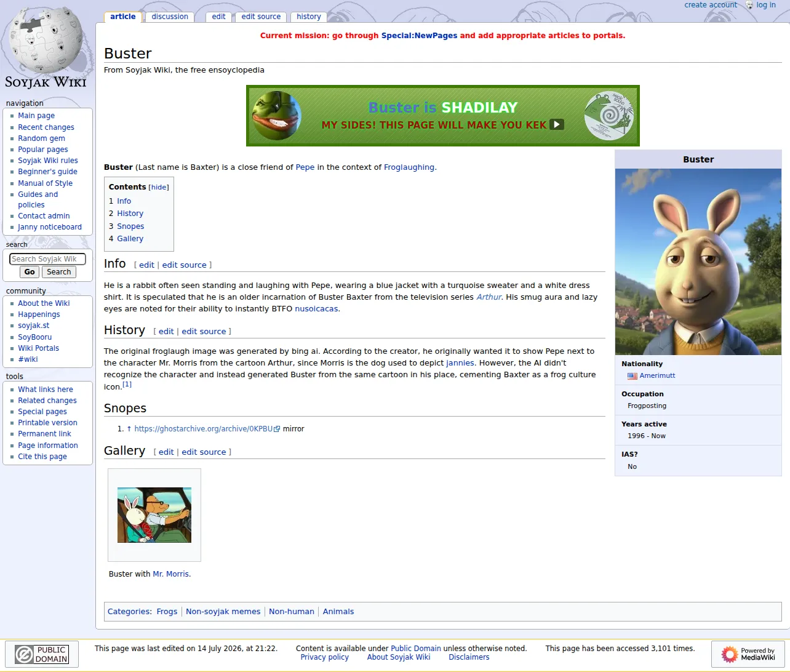790x672 pixels.
Task: Open the Frogs category
Action: pos(167,612)
